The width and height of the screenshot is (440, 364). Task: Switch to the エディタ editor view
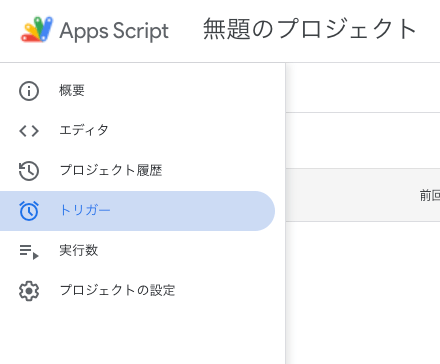point(137,131)
